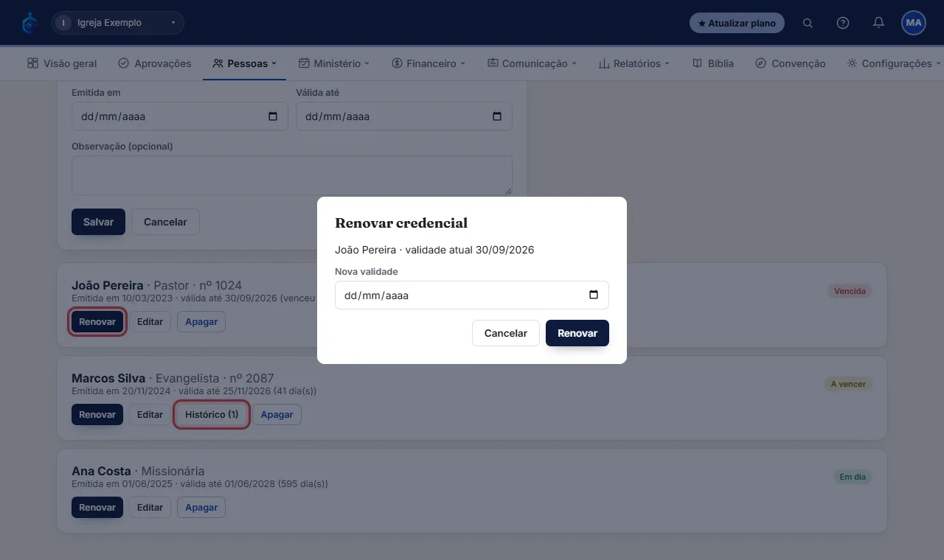The height and width of the screenshot is (560, 944).
Task: Click Apagar for Ana Costa
Action: pyautogui.click(x=201, y=508)
